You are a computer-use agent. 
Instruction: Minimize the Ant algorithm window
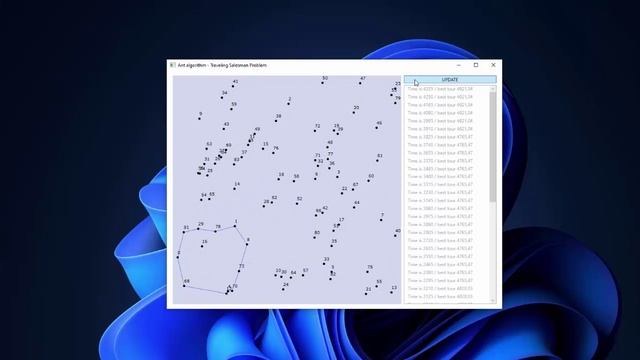click(459, 65)
